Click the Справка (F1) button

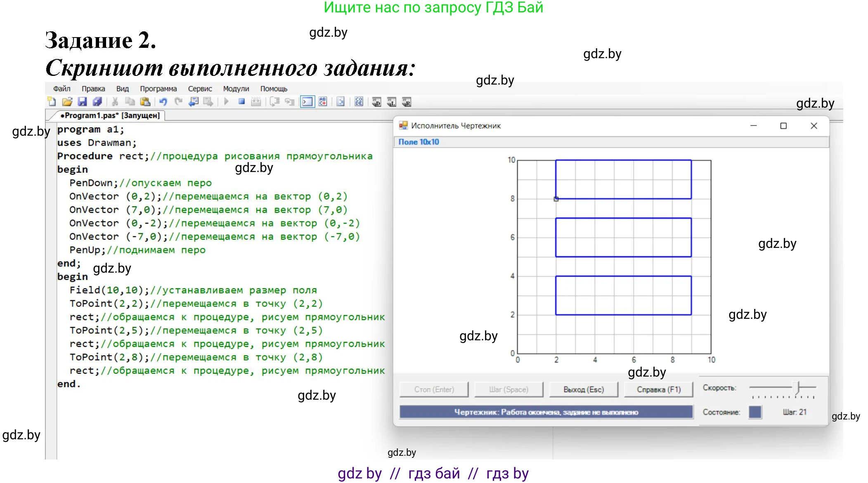tap(658, 389)
